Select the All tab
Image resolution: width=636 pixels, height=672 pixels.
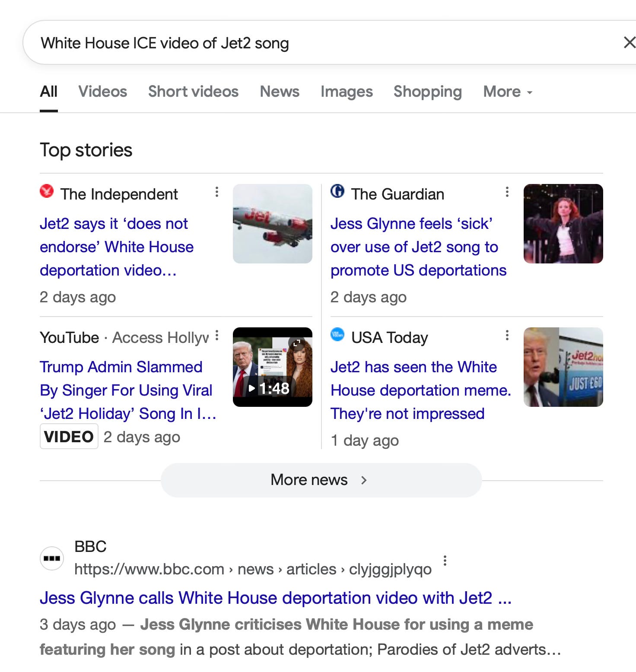coord(49,92)
